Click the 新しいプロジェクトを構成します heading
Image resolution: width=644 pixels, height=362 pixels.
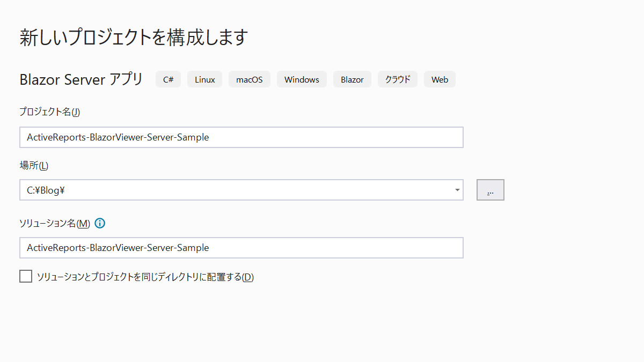coord(134,38)
